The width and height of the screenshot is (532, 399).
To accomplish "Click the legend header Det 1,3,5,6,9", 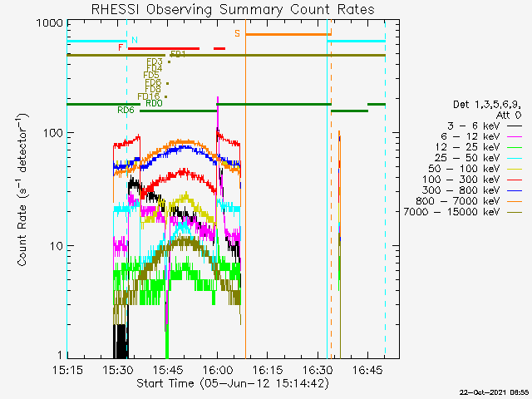I will point(487,105).
